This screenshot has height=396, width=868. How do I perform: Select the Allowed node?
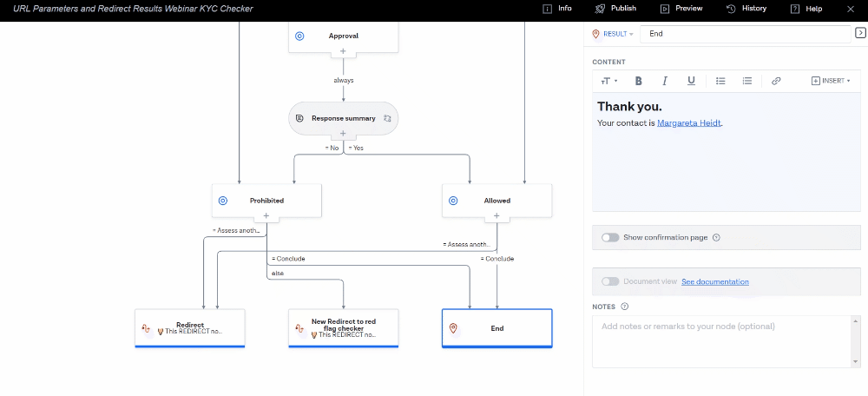point(496,201)
